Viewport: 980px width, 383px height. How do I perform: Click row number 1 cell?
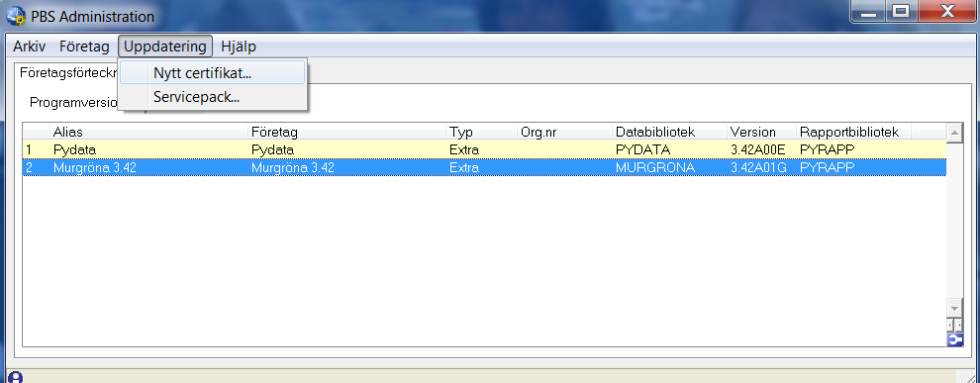[x=37, y=150]
